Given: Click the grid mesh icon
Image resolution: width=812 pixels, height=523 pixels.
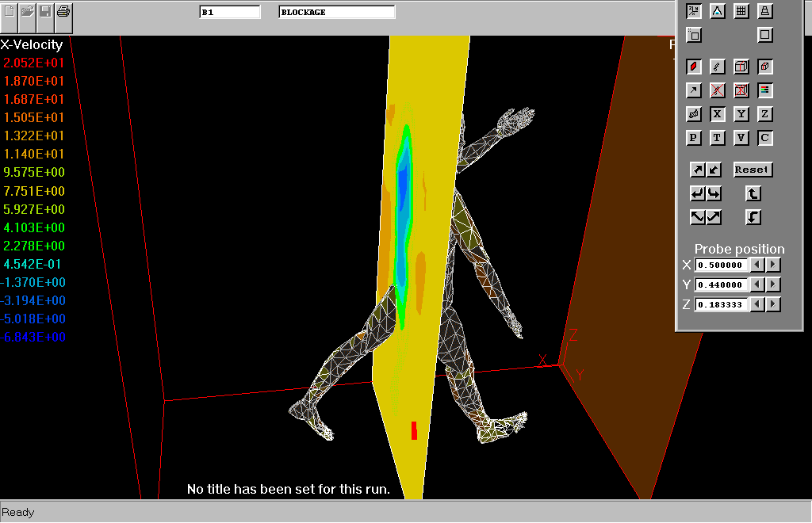Looking at the screenshot, I should click(741, 11).
